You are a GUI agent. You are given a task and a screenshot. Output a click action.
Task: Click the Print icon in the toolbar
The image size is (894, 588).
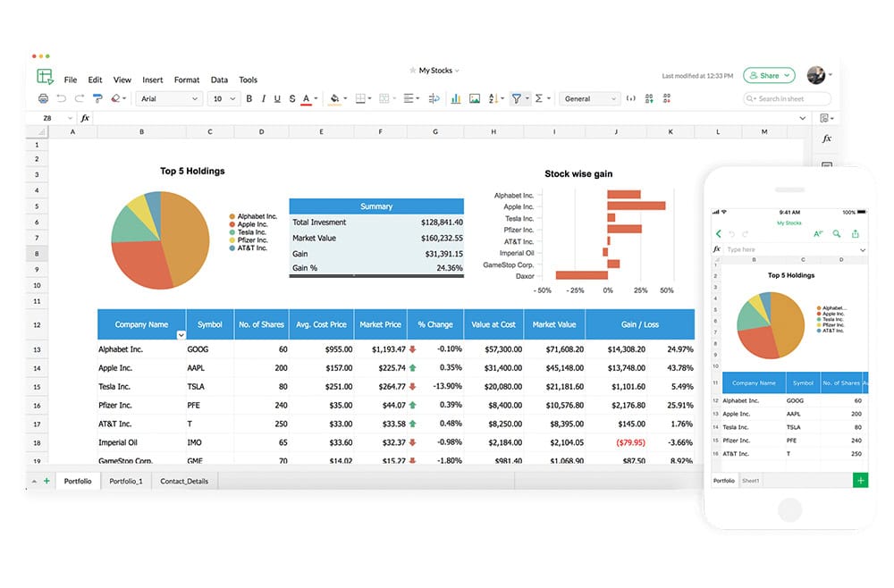tap(43, 98)
